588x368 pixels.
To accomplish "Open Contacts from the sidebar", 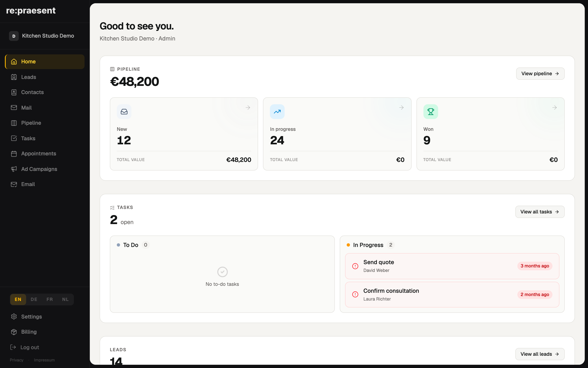I will (45, 92).
